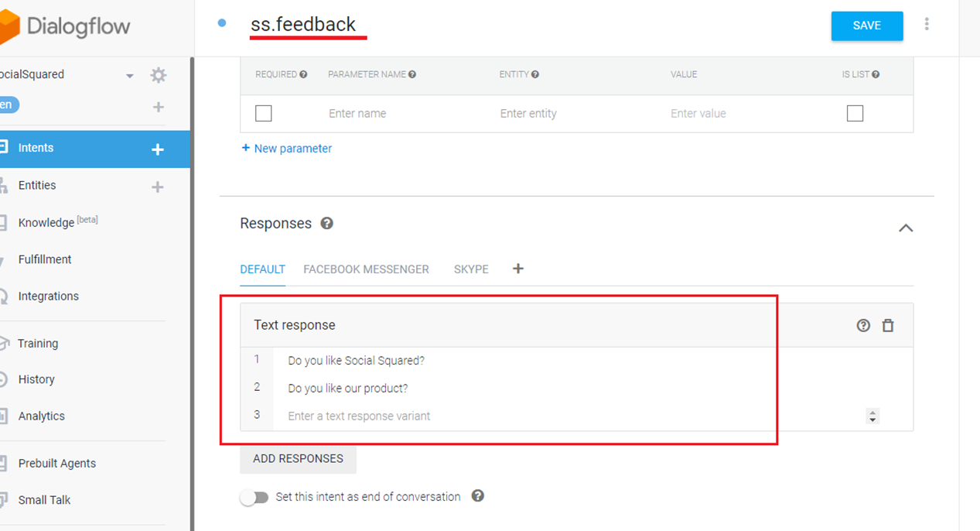Click help icon beside Responses heading
980x531 pixels.
(327, 223)
